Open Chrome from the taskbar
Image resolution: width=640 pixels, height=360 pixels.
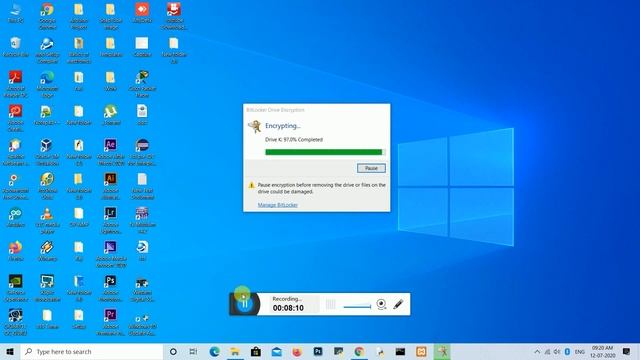tap(359, 351)
